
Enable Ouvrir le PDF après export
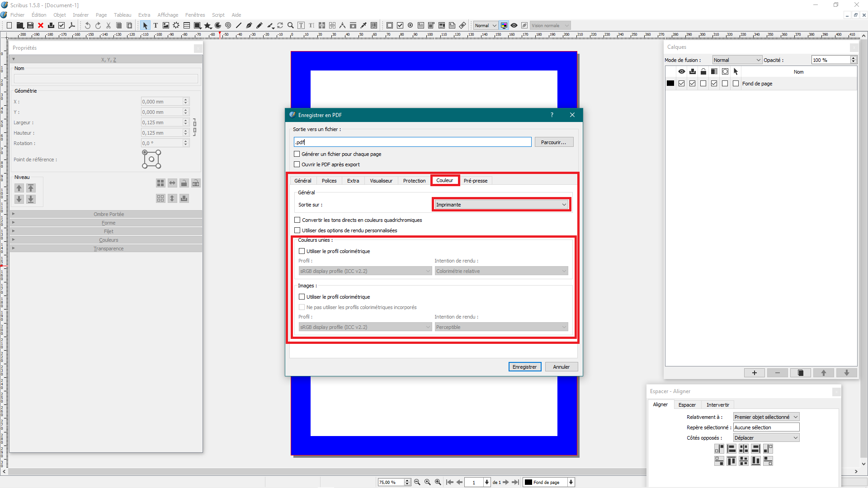(297, 164)
